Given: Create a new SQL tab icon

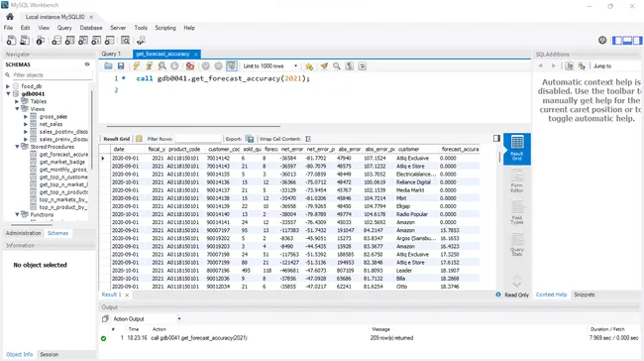Looking at the screenshot, I should 11,41.
